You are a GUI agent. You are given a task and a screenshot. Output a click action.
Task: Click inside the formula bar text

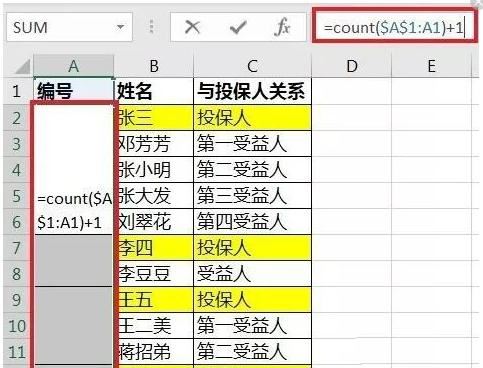(394, 27)
